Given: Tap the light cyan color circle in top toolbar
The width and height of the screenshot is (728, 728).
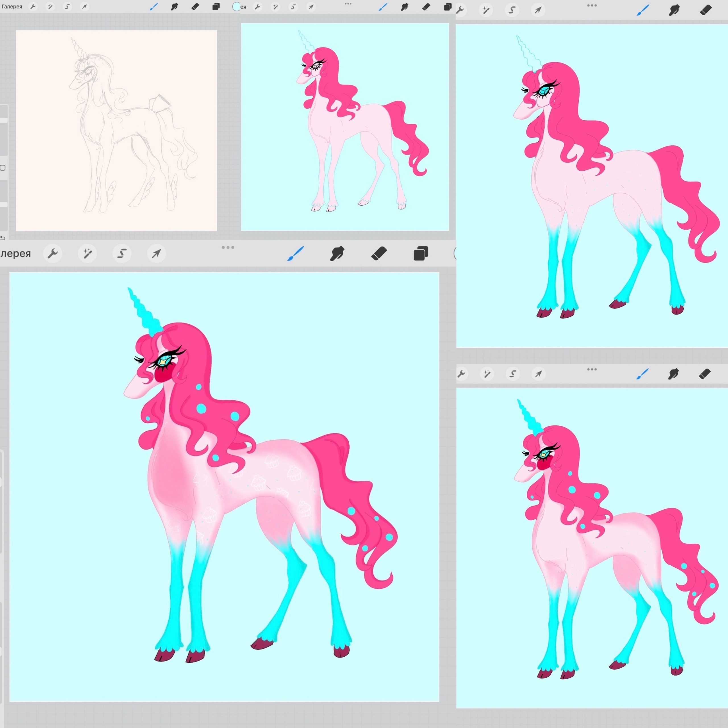Looking at the screenshot, I should (x=237, y=7).
